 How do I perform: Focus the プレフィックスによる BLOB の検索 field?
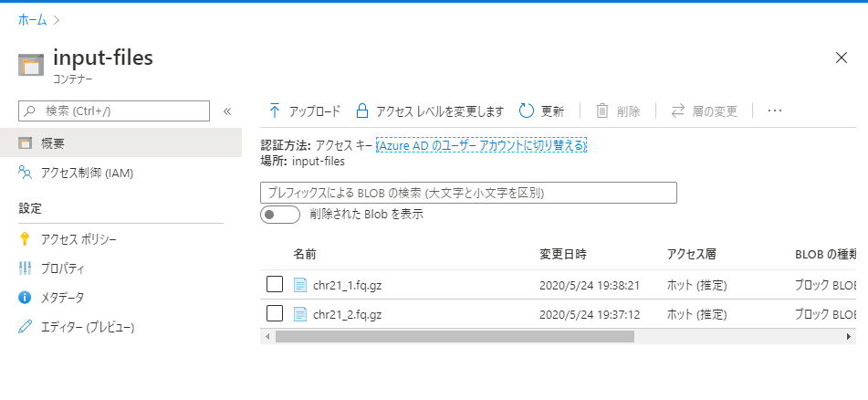coord(468,193)
